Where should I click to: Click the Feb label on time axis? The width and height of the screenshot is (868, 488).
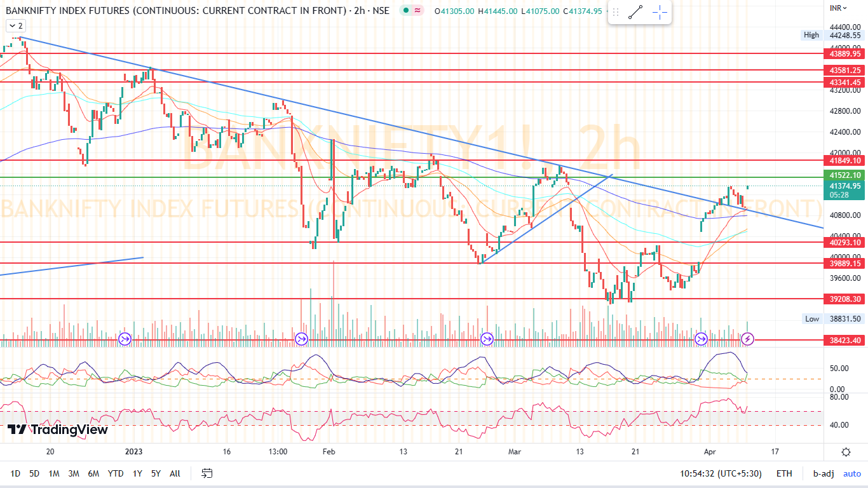pos(329,452)
